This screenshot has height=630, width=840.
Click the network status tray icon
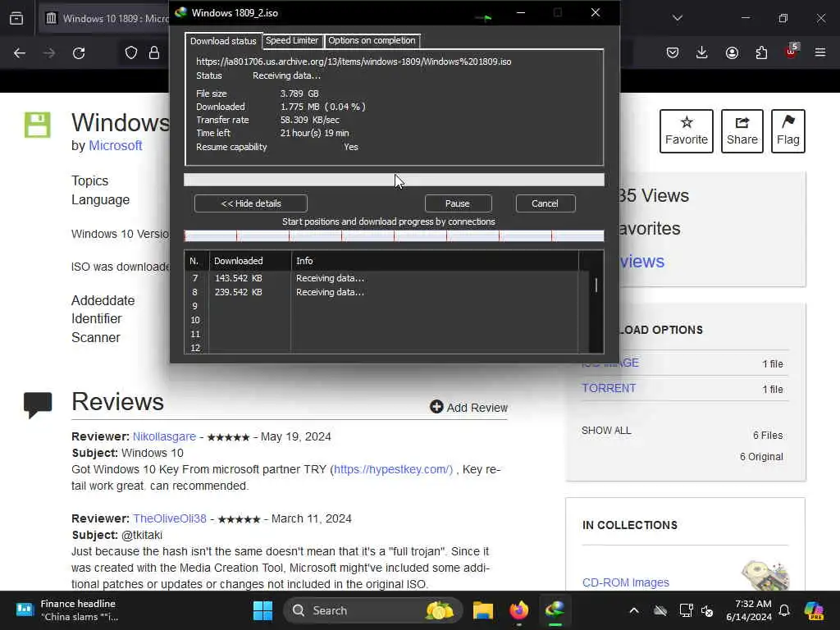click(x=686, y=610)
